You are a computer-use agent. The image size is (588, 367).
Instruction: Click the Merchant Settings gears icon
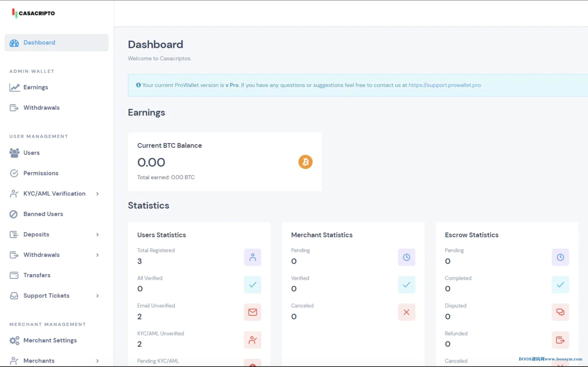tap(14, 341)
